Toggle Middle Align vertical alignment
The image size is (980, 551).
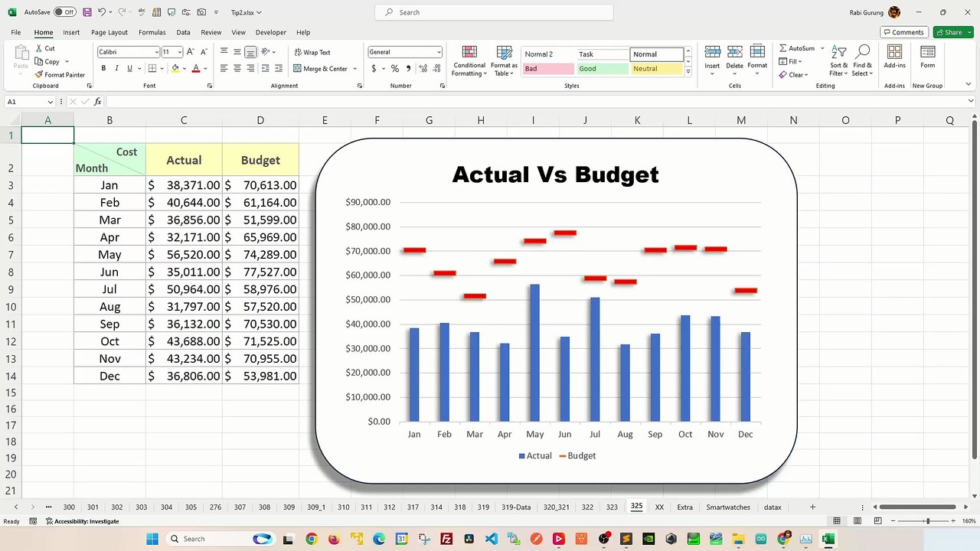pos(237,52)
